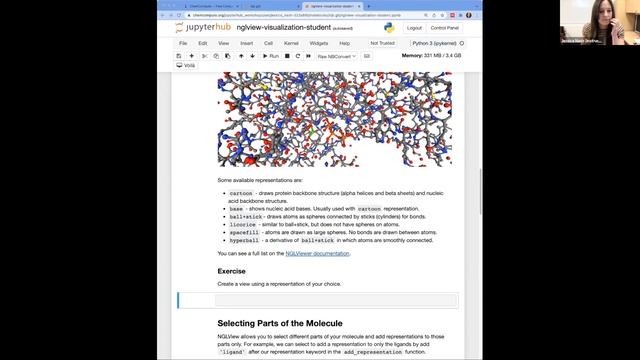Reload the page in the browser
640x360 pixels.
pos(179,15)
